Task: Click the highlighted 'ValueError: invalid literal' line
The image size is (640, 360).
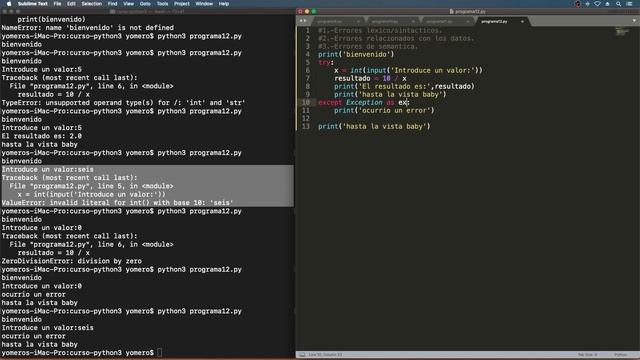Action: pos(118,202)
